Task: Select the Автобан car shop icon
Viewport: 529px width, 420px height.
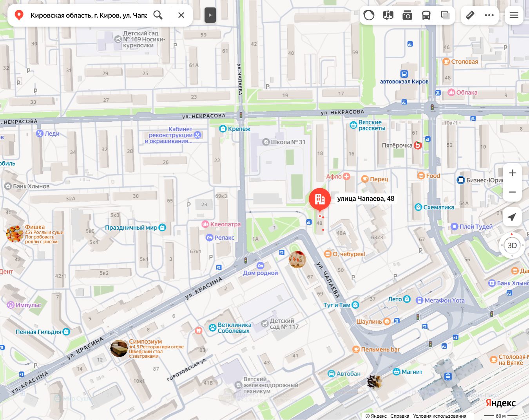Action: click(x=332, y=374)
